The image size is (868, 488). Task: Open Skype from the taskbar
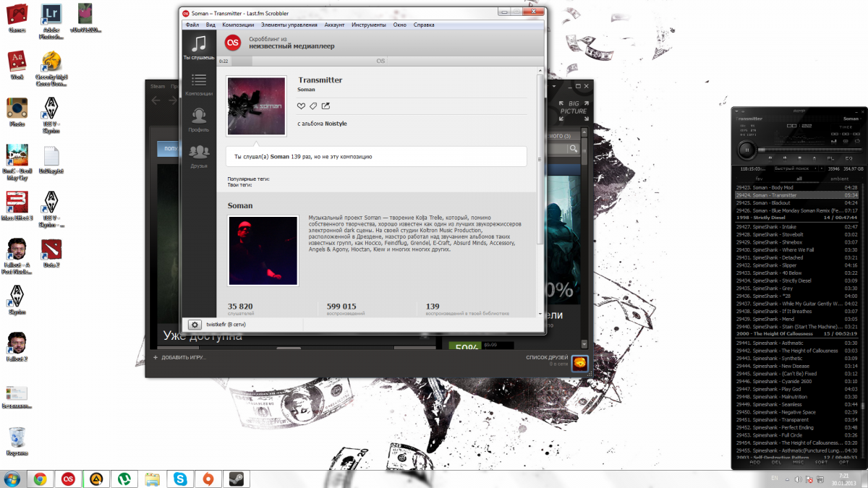(179, 479)
